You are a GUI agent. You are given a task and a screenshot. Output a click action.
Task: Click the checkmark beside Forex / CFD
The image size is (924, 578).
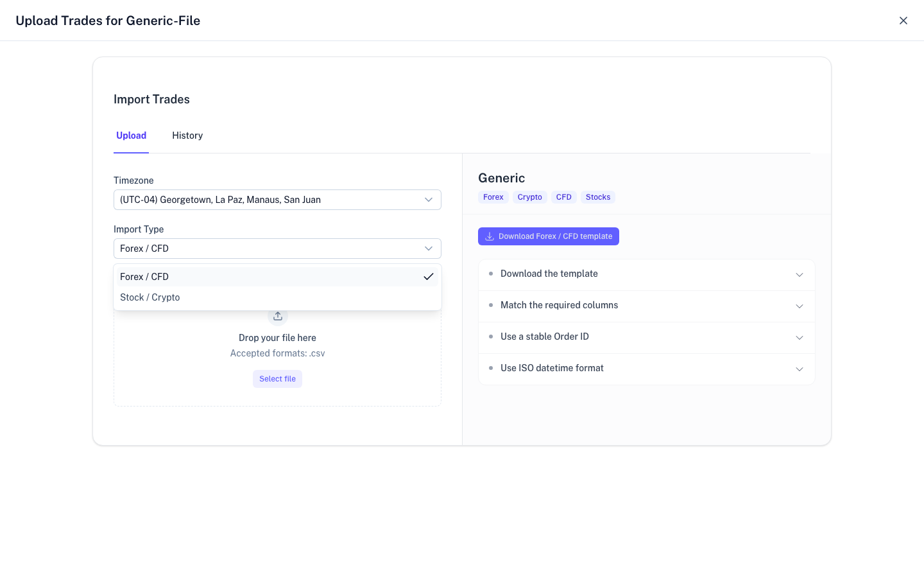(429, 276)
